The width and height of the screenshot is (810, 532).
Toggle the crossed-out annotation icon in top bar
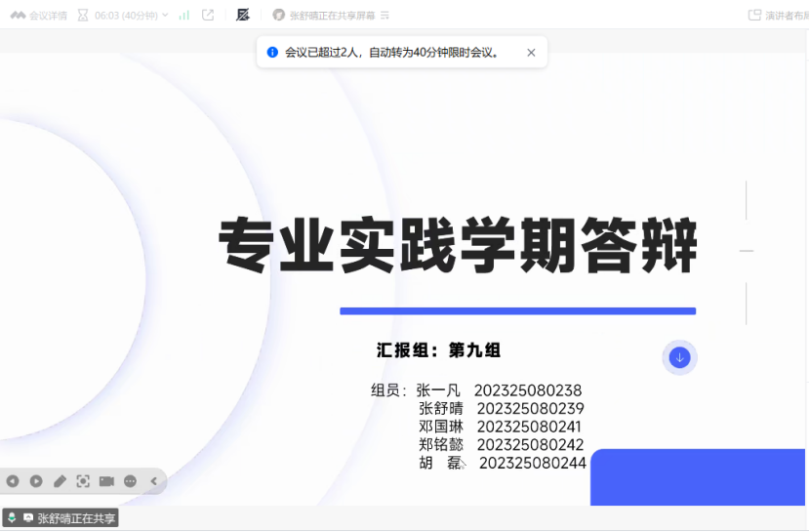(243, 15)
